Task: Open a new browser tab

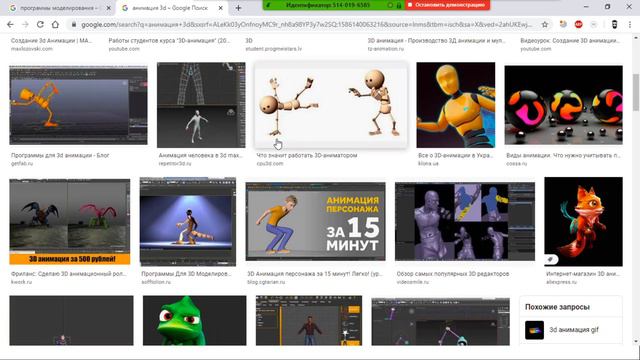Action: point(238,8)
